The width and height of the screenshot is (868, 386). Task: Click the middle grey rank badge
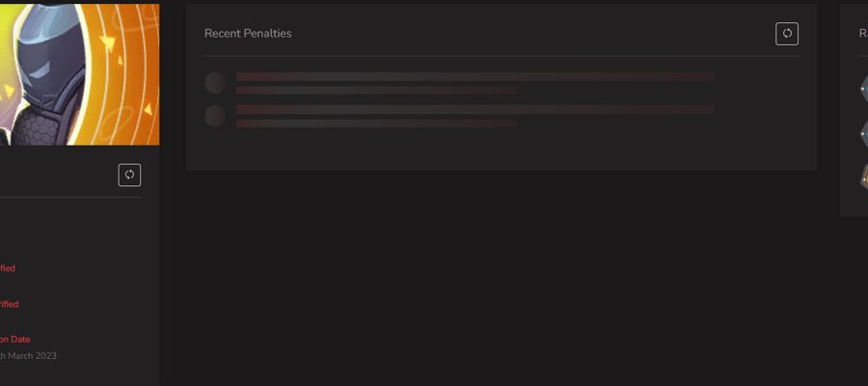click(x=863, y=133)
